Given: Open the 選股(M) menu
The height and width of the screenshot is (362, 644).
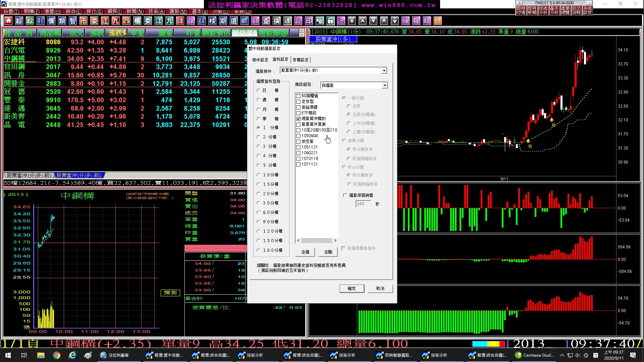Looking at the screenshot, I should tap(178, 11).
